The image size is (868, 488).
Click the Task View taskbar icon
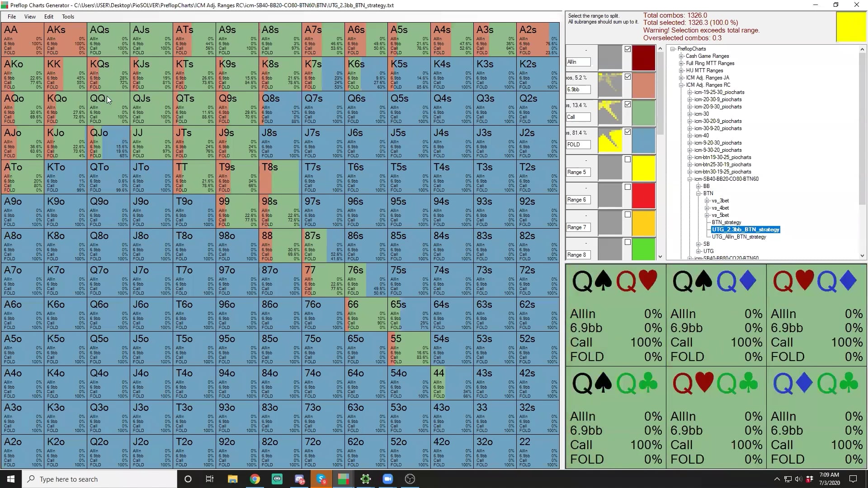[209, 479]
